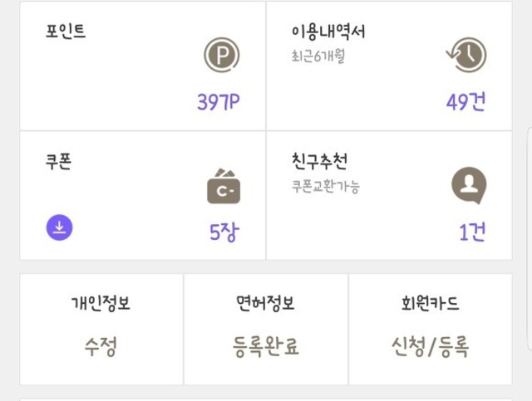Viewport: 532px width, 401px height.
Task: Select the 면허정보 section heading
Action: pos(265,303)
